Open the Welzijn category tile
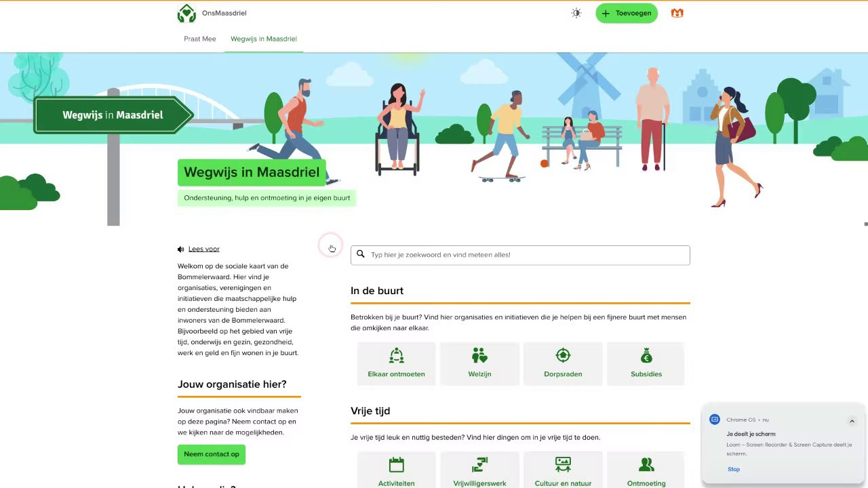Image resolution: width=868 pixels, height=488 pixels. 479,363
